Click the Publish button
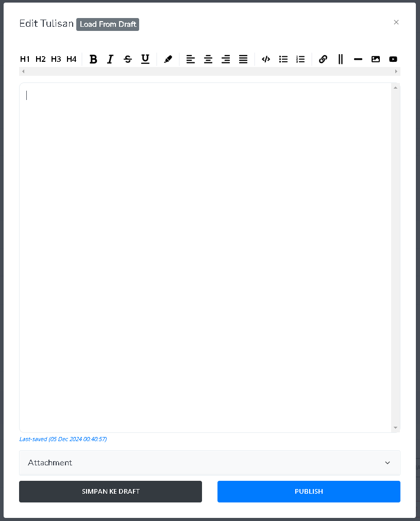 (309, 492)
